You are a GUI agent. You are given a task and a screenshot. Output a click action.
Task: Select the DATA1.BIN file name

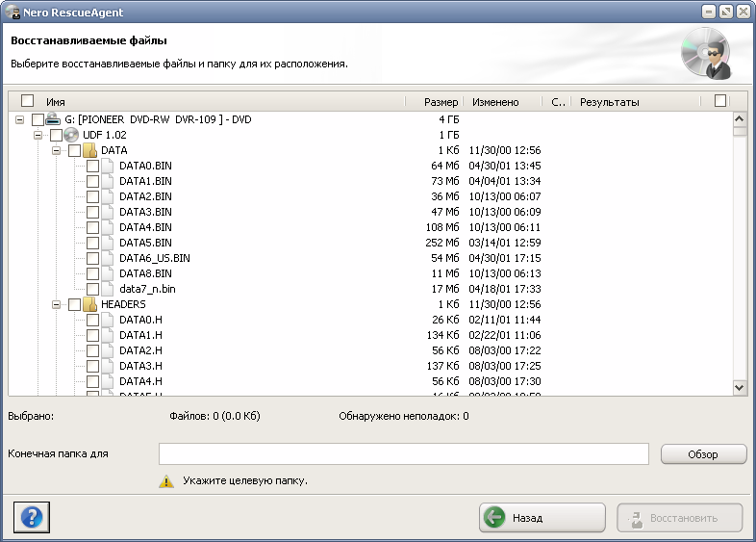[x=145, y=181]
